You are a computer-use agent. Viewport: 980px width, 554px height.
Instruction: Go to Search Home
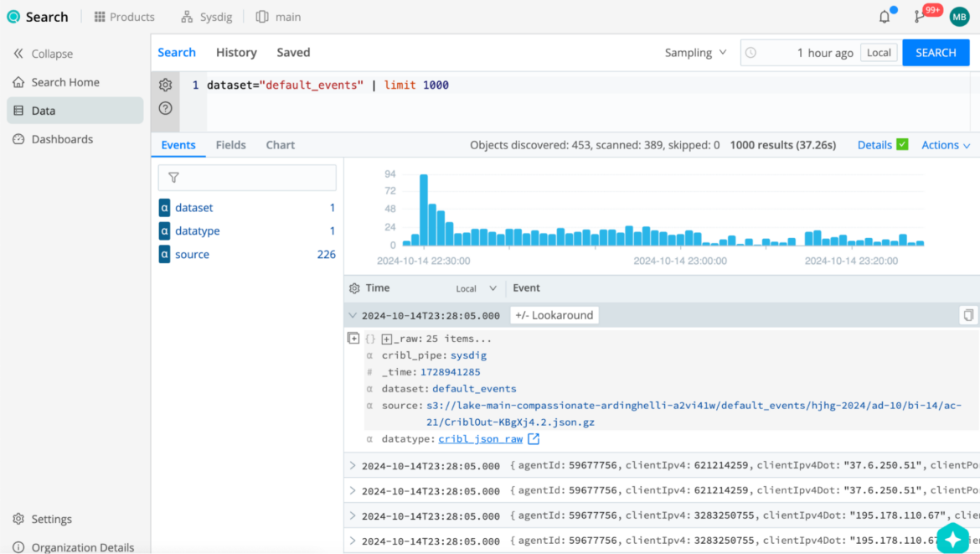pyautogui.click(x=56, y=82)
